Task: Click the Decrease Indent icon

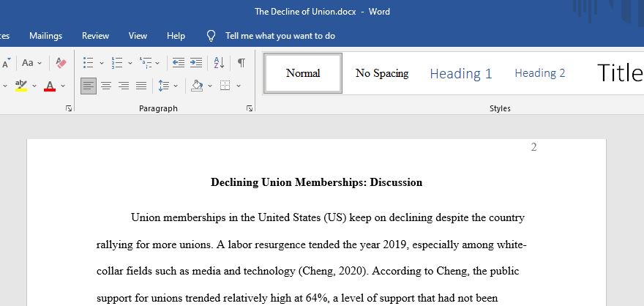Action: click(x=179, y=63)
